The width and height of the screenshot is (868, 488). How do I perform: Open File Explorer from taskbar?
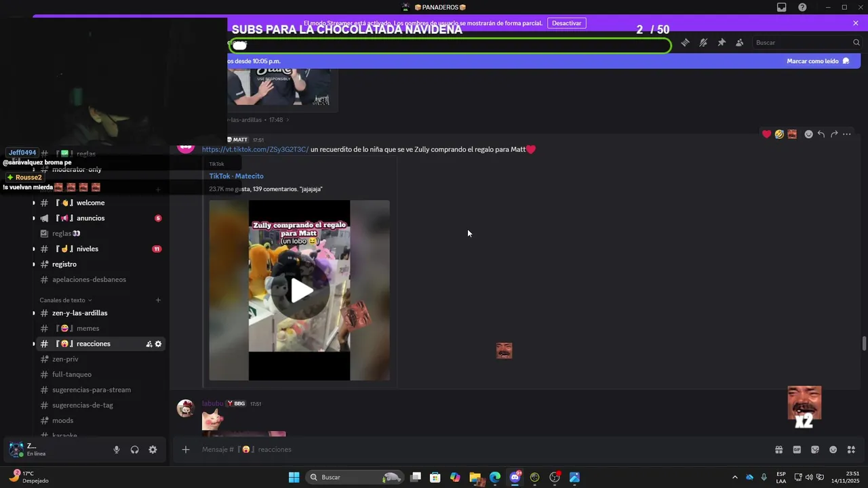[475, 477]
